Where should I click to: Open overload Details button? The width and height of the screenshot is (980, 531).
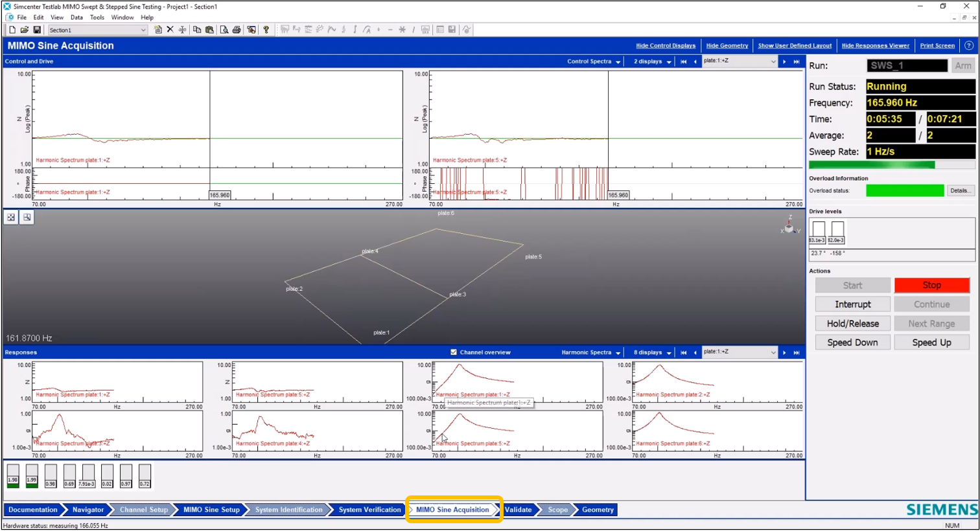tap(960, 190)
